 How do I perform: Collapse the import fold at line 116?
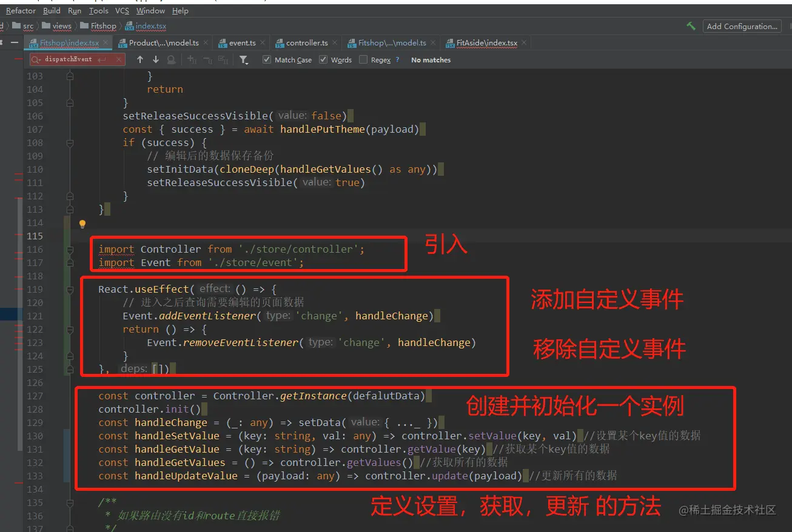click(70, 249)
